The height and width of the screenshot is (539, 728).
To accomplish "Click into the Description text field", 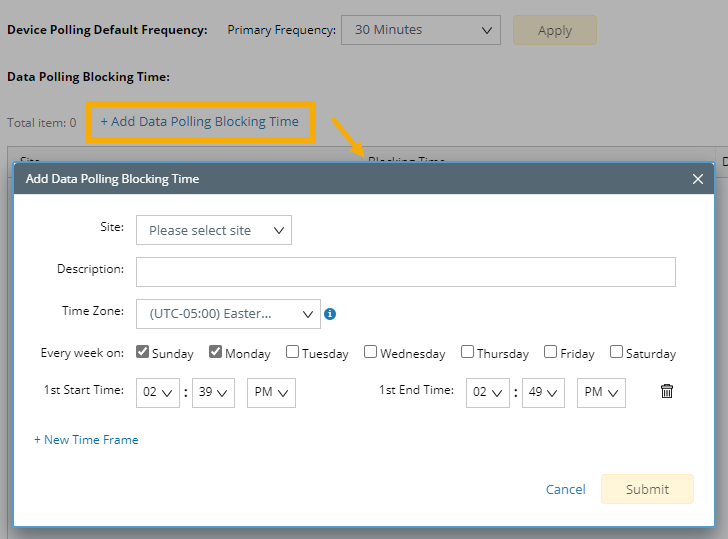I will [405, 272].
